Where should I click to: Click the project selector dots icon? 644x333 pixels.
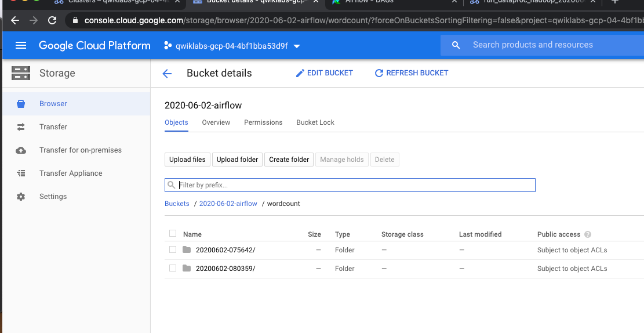click(168, 46)
